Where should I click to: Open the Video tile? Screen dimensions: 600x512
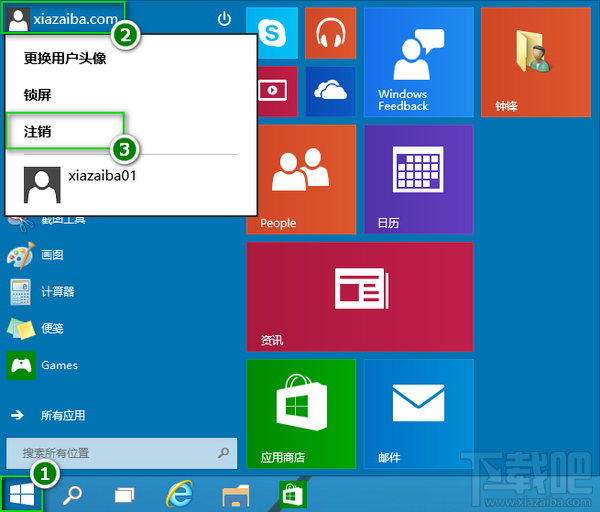(x=271, y=91)
